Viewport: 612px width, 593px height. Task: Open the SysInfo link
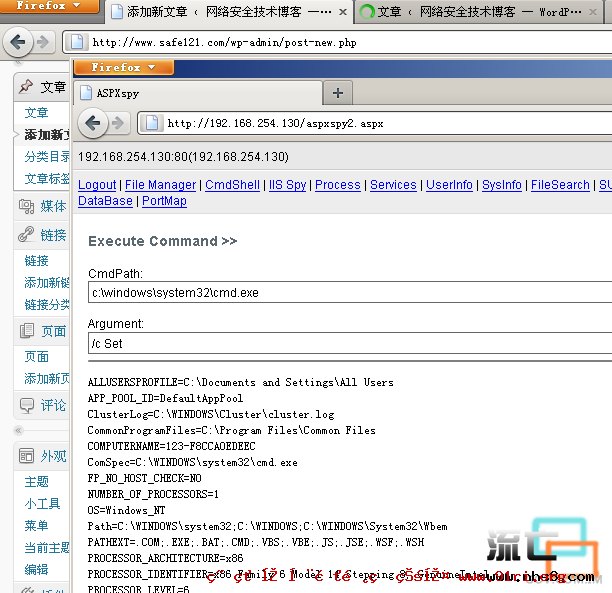502,185
